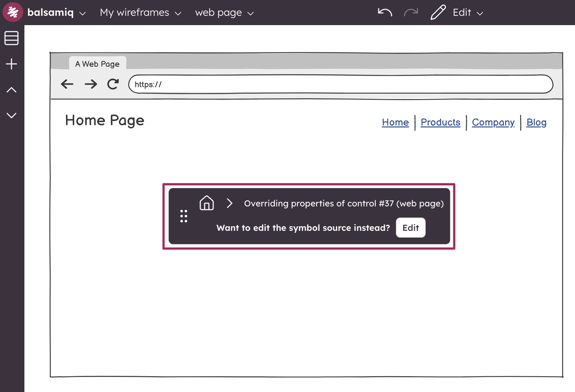Click the home icon in breadcrumb bar
The height and width of the screenshot is (392, 575).
click(x=206, y=203)
